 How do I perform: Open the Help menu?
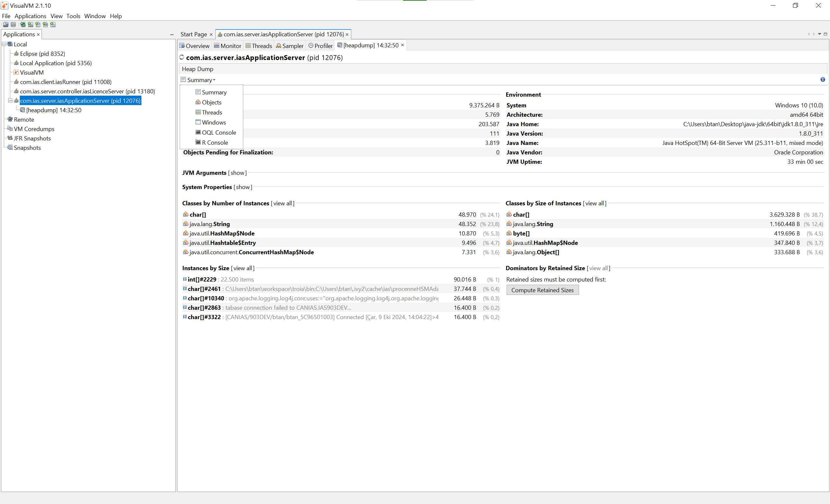coord(115,16)
